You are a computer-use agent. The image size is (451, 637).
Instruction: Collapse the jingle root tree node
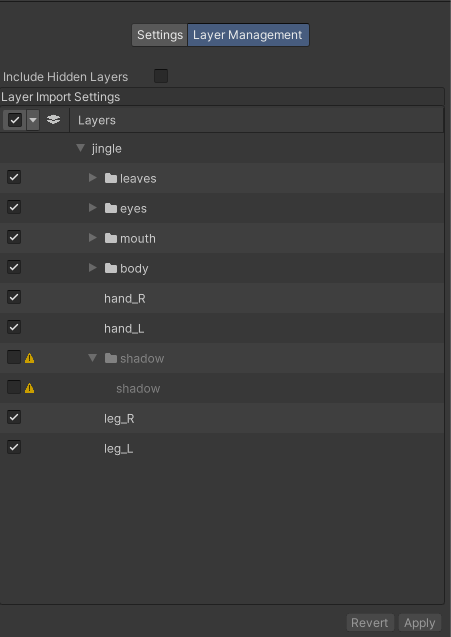(x=80, y=148)
